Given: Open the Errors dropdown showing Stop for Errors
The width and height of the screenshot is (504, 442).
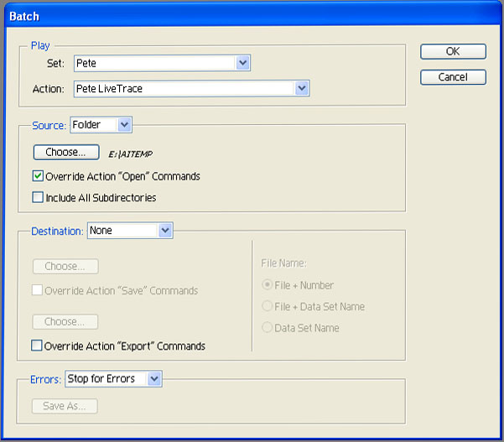Looking at the screenshot, I should point(113,379).
